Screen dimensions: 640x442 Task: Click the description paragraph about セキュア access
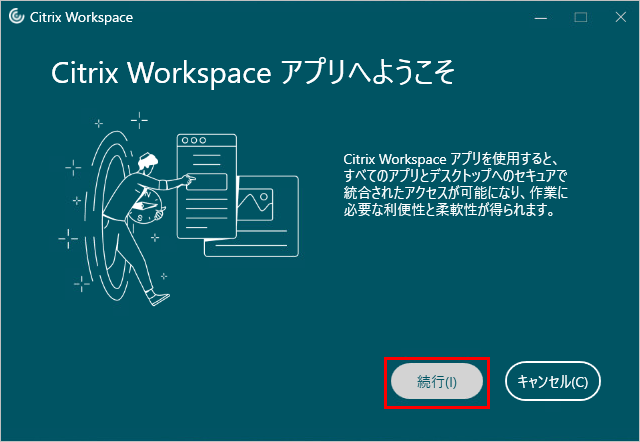(x=455, y=185)
